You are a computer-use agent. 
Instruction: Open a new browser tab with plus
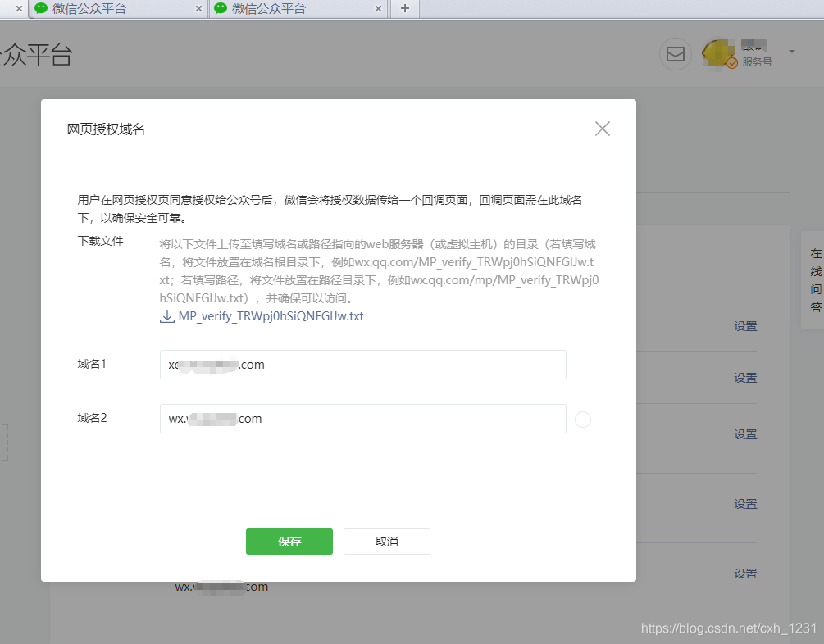pos(404,9)
